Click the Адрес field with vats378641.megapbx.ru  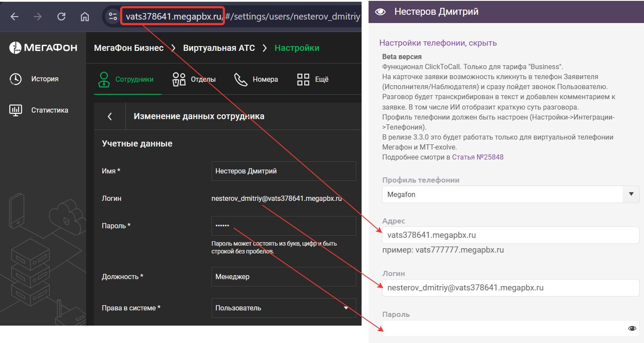point(511,235)
